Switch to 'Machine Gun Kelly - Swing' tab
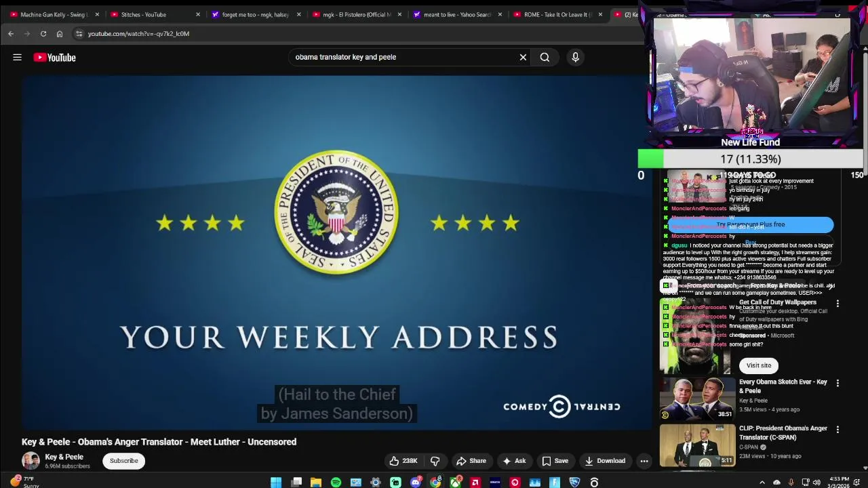Image resolution: width=868 pixels, height=488 pixels. point(53,14)
